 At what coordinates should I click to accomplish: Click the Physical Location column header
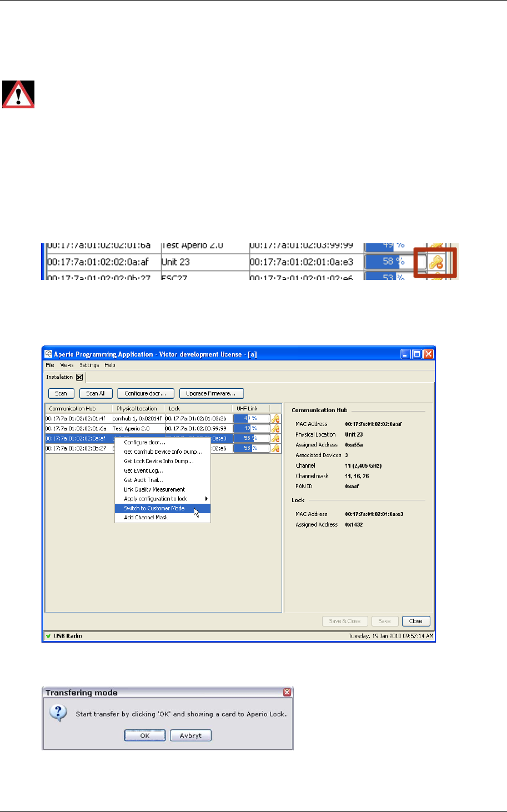point(138,408)
